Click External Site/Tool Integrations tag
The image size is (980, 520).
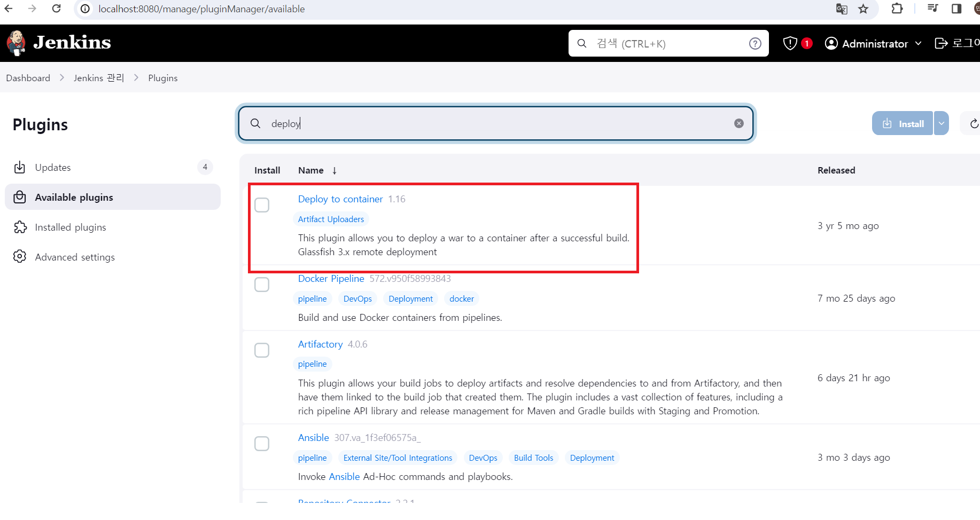tap(398, 458)
